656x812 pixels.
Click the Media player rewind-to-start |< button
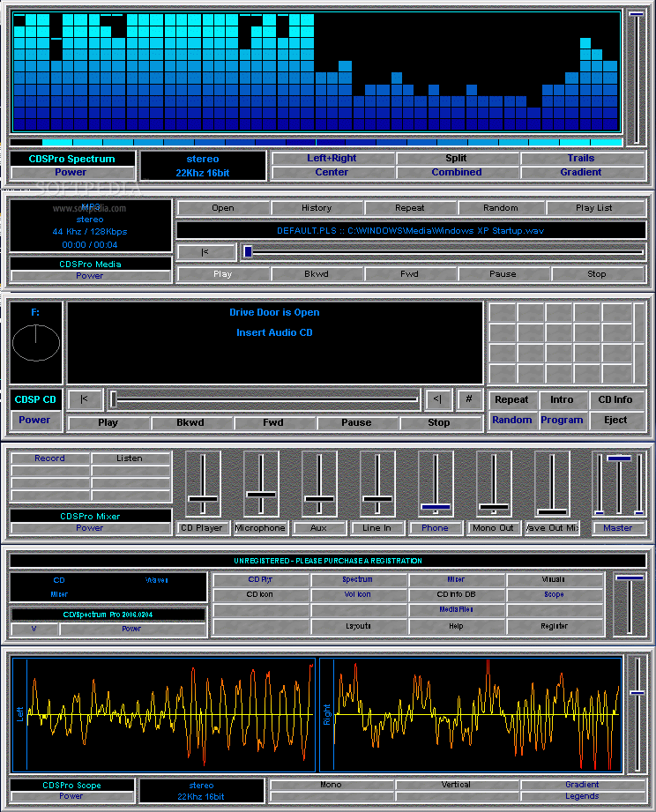(206, 252)
